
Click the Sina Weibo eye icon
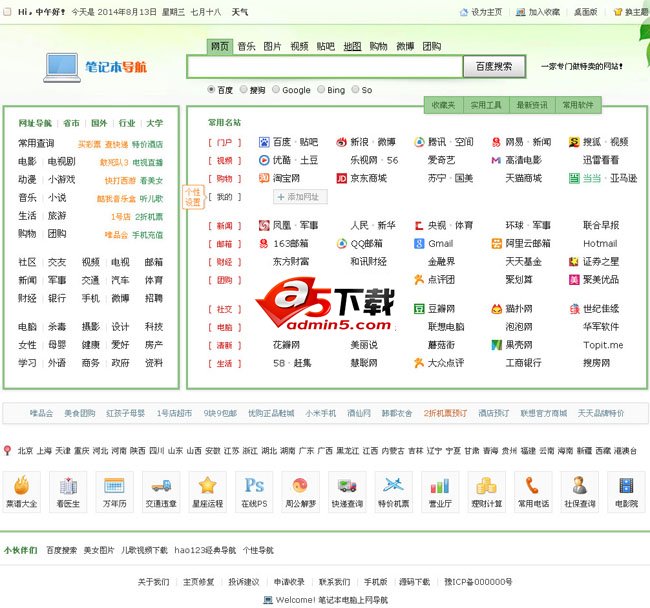(x=341, y=142)
